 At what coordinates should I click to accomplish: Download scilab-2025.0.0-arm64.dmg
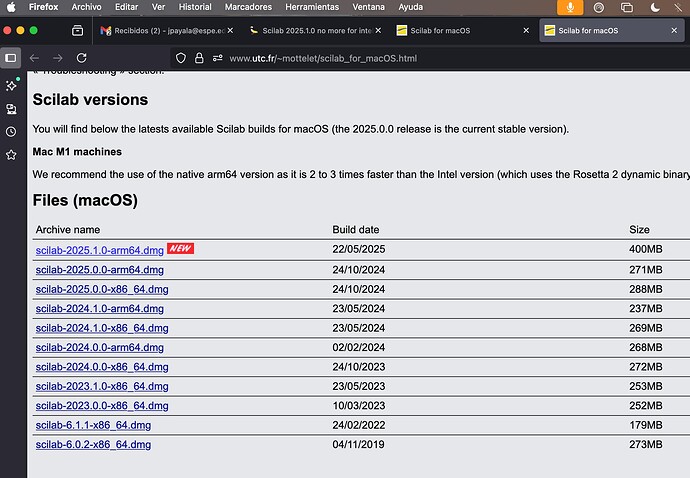99,270
